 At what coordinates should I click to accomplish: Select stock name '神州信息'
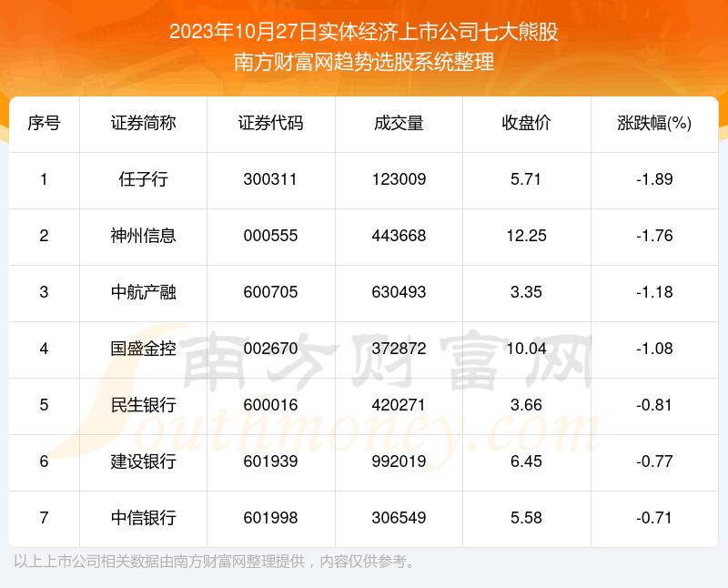coord(143,236)
